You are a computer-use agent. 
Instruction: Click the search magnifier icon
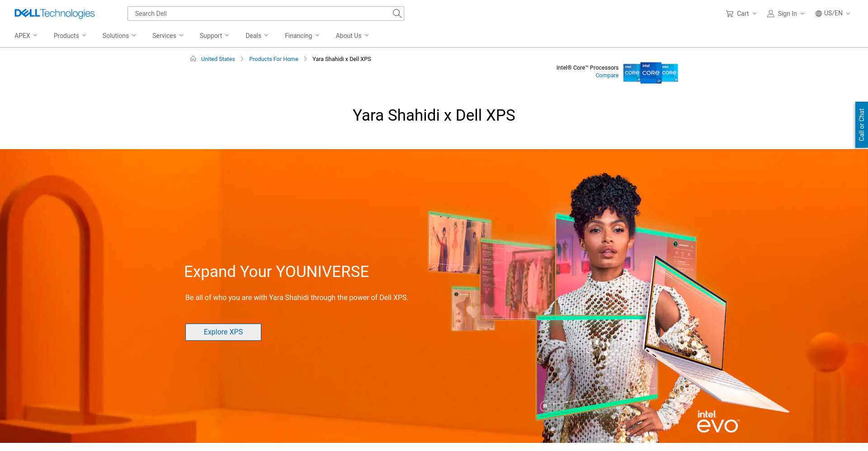(x=397, y=14)
